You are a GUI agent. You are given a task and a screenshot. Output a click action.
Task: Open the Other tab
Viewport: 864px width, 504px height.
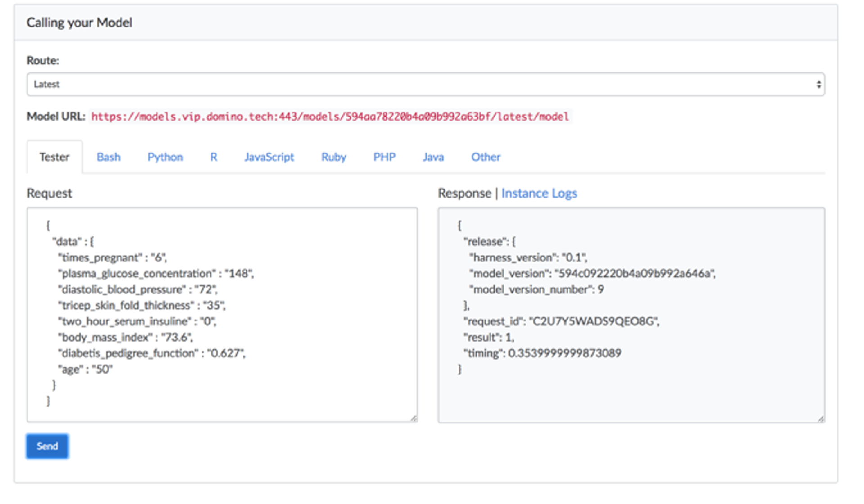486,157
